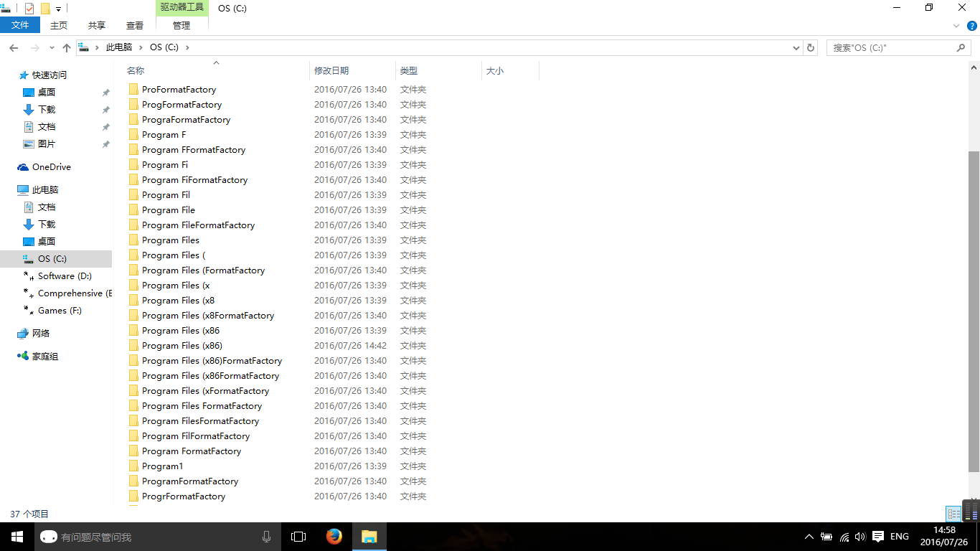Open the Help question mark icon

(x=972, y=26)
